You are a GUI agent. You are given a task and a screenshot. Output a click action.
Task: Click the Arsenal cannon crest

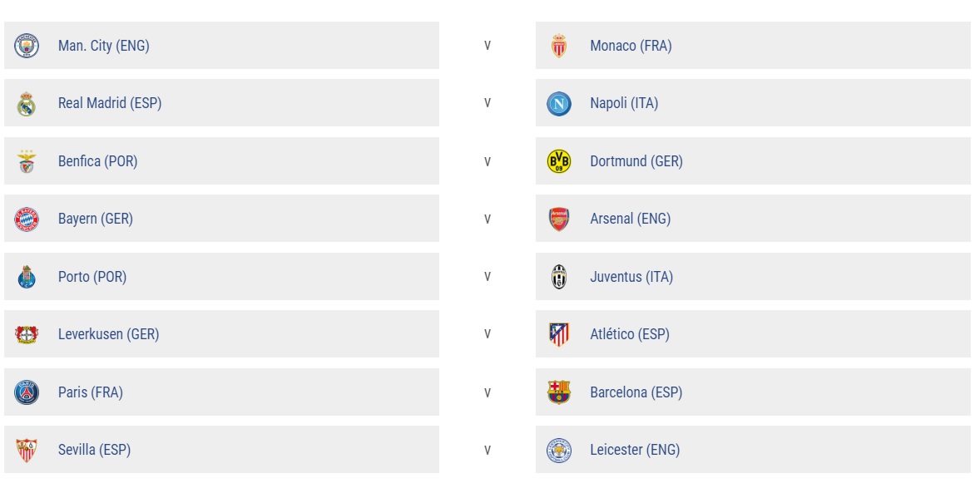pyautogui.click(x=559, y=219)
